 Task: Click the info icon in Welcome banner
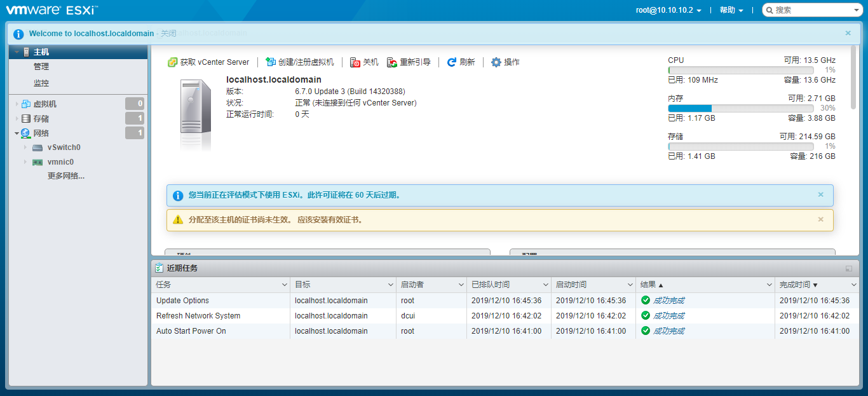click(18, 34)
